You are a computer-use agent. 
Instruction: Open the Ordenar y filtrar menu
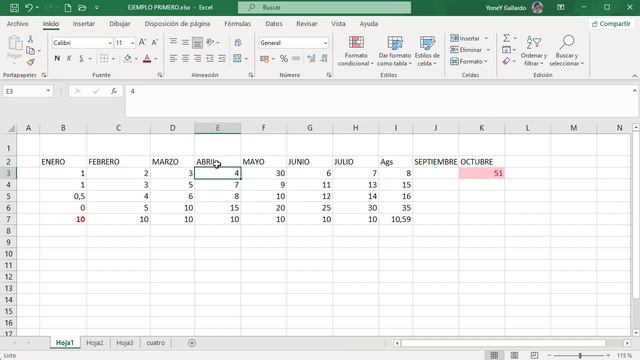(x=533, y=51)
